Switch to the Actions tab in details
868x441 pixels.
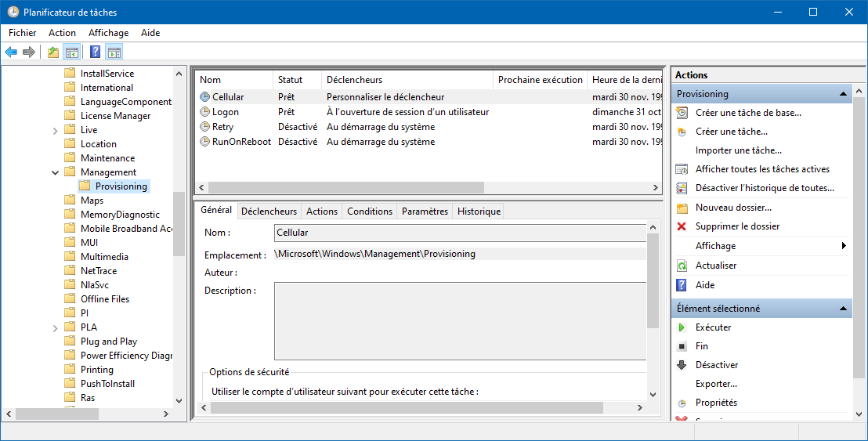click(322, 211)
